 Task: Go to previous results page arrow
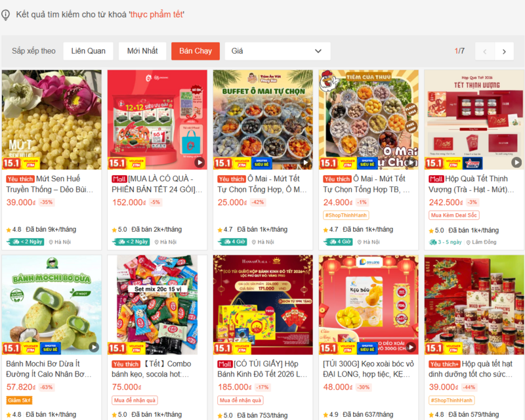tap(484, 51)
